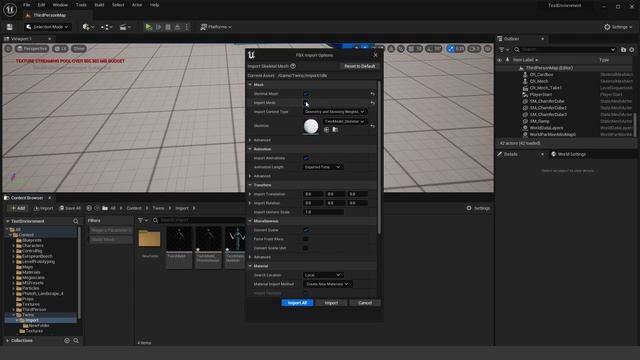Click the Import Uniform Scale input field
This screenshot has width=640, height=360.
click(323, 212)
